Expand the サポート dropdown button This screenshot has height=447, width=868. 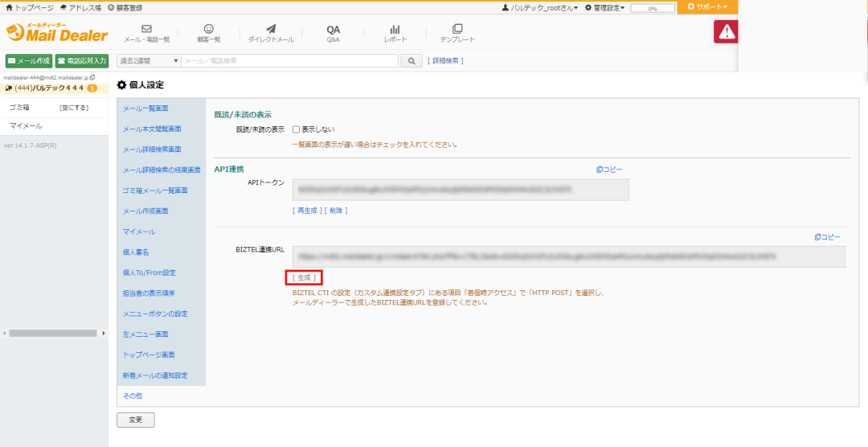pyautogui.click(x=706, y=7)
